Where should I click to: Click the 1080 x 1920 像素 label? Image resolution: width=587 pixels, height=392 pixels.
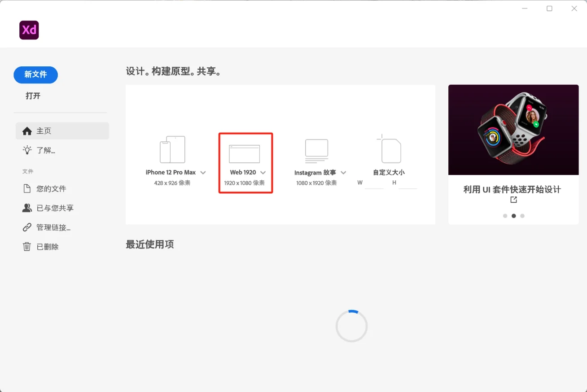click(x=317, y=183)
